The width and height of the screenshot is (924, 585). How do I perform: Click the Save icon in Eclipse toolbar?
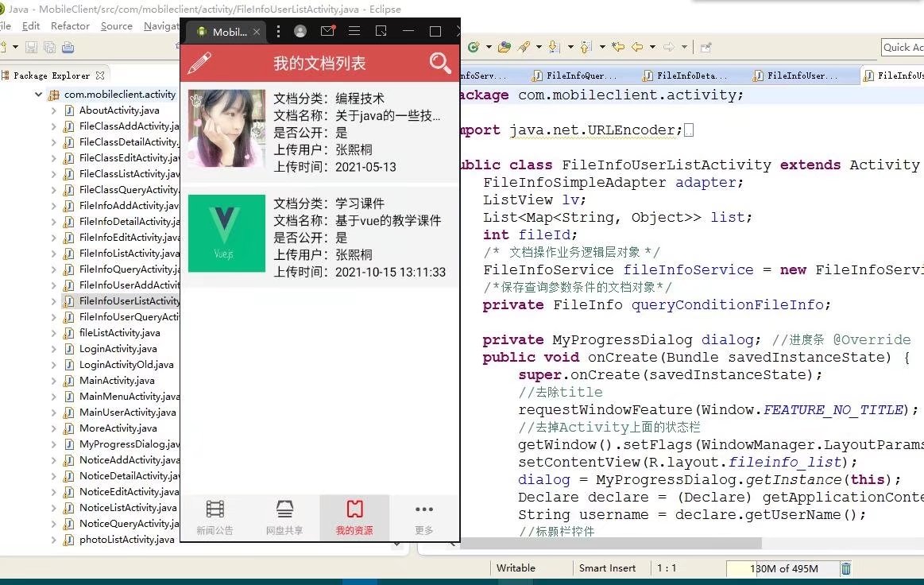(31, 47)
